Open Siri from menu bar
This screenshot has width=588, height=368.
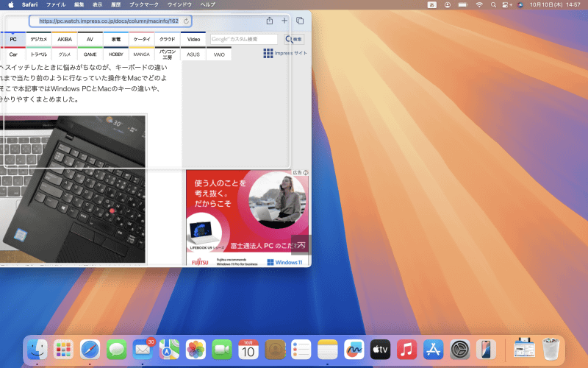520,5
